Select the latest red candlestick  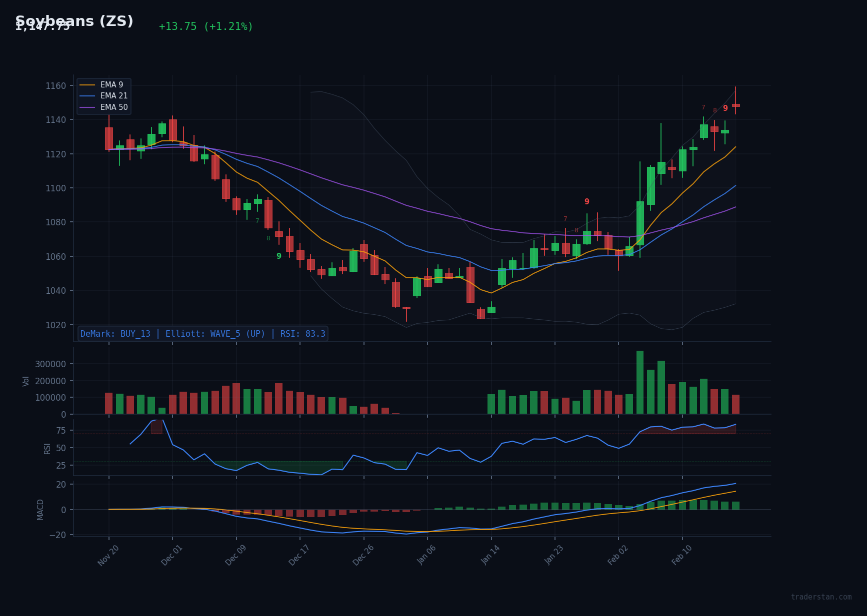point(735,106)
